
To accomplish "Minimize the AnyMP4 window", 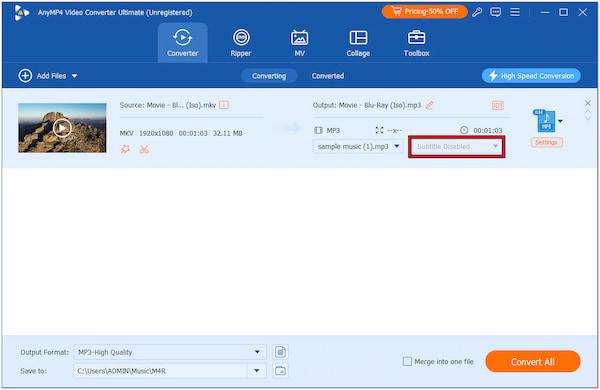I will [545, 12].
